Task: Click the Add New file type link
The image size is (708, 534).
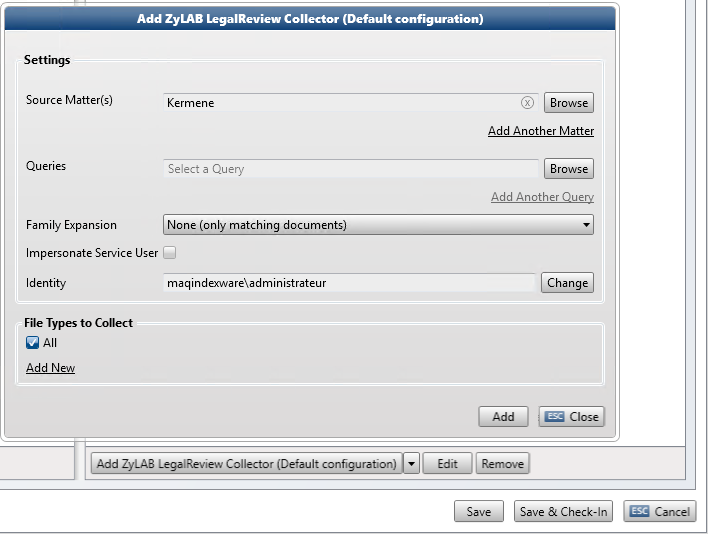Action: [x=50, y=368]
